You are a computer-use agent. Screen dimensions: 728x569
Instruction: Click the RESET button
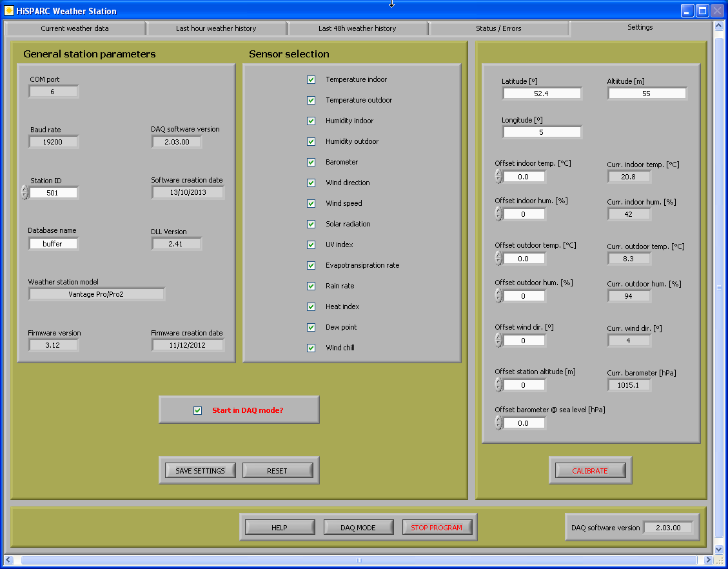point(277,470)
